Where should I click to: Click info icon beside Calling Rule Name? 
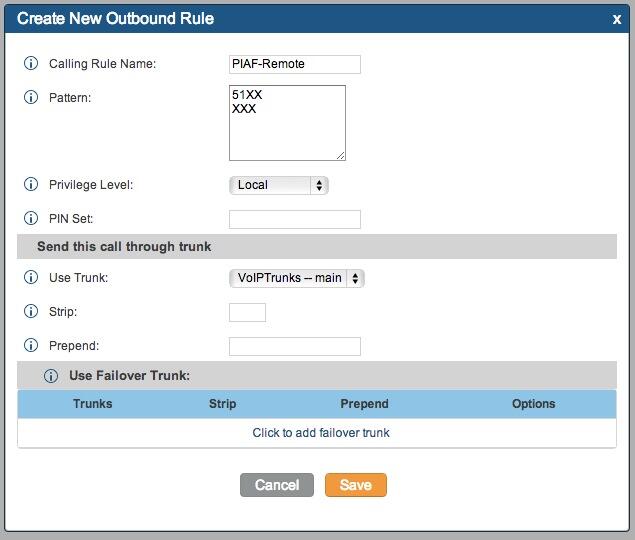31,63
